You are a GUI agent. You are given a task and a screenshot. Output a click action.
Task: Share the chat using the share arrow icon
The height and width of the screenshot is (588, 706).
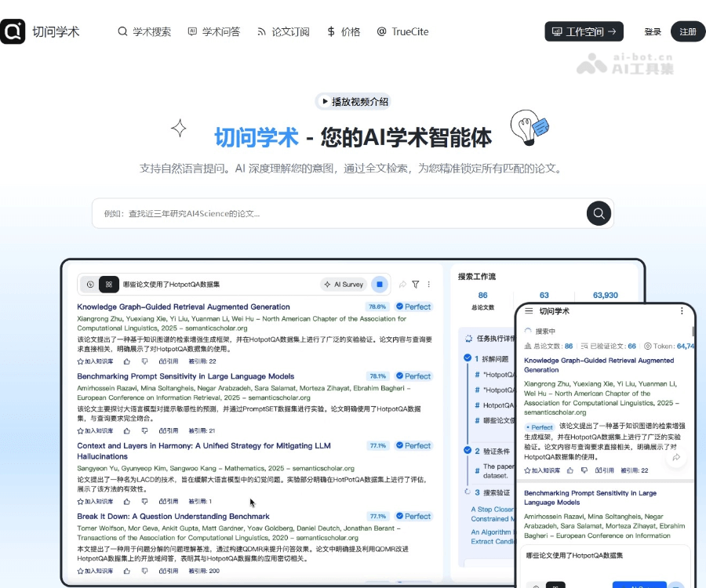click(x=401, y=285)
